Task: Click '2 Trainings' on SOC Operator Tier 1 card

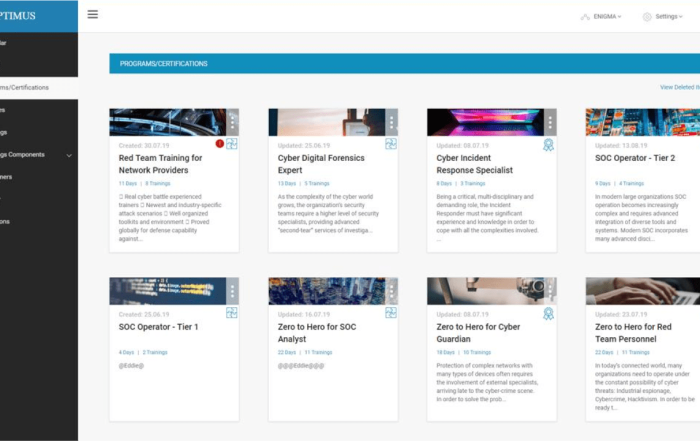Action: [x=155, y=352]
